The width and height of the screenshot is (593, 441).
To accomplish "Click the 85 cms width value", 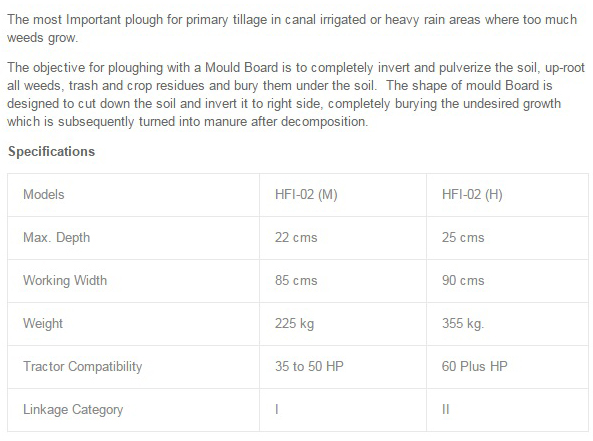I will 296,281.
